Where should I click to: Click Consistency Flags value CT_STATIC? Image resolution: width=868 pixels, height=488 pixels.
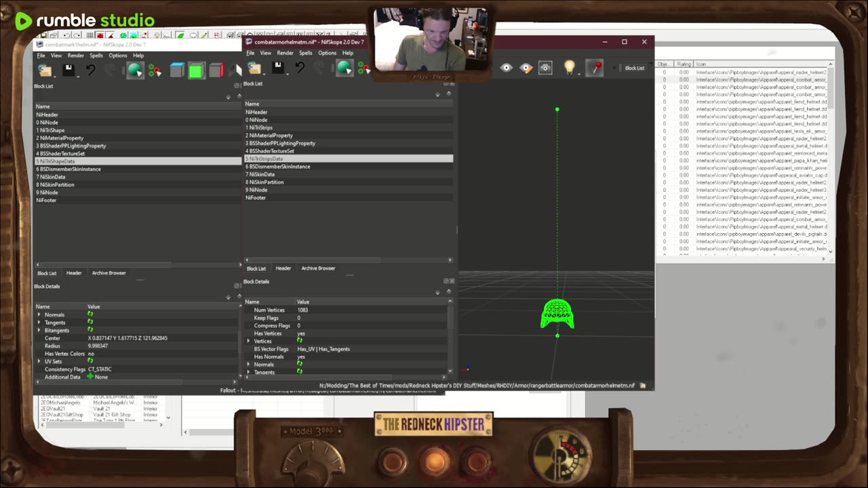click(x=100, y=369)
